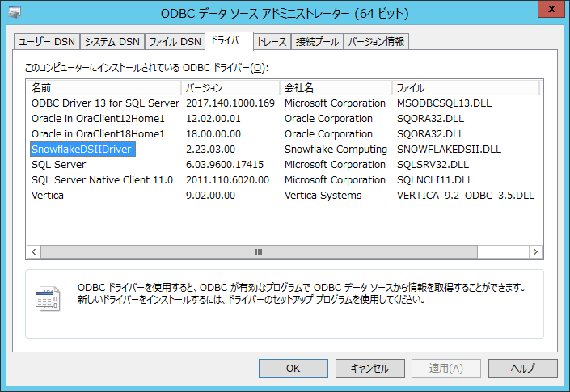The height and width of the screenshot is (392, 570).
Task: Click the VERTICA_9.2_ODBC_3.5.DLL file cell
Action: click(466, 195)
